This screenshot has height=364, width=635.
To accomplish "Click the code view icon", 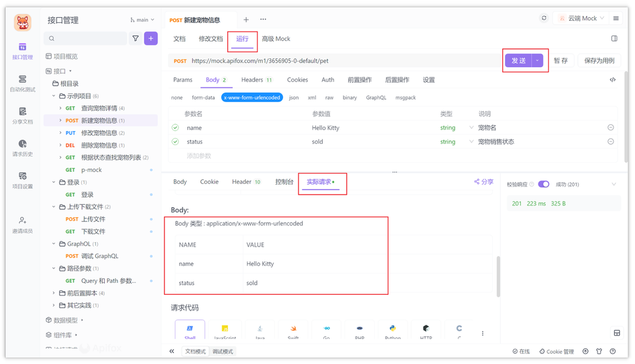I will (612, 80).
